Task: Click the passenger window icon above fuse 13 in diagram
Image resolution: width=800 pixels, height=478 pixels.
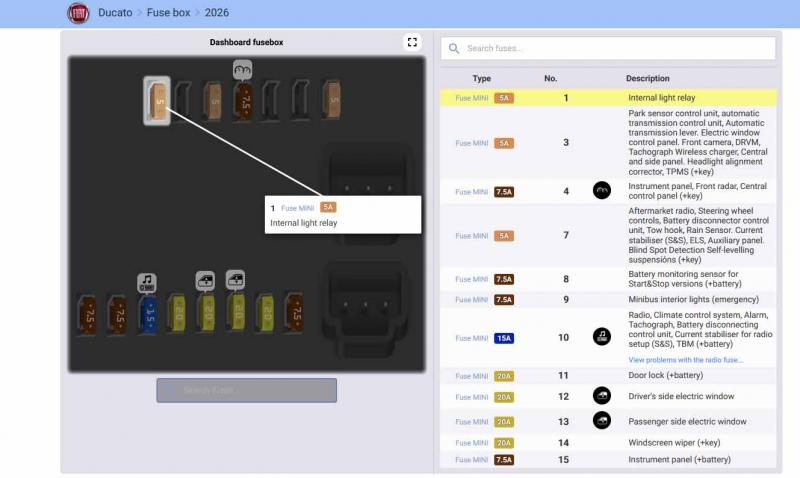Action: (x=235, y=280)
